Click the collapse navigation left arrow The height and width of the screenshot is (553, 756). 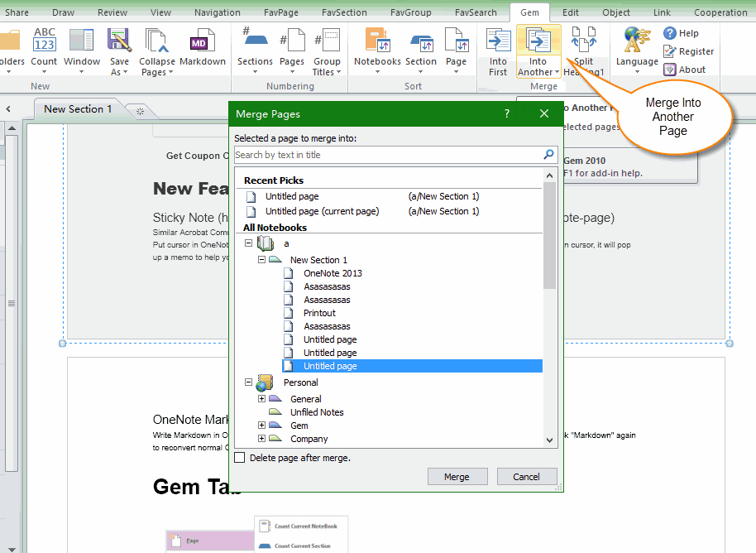[x=8, y=109]
